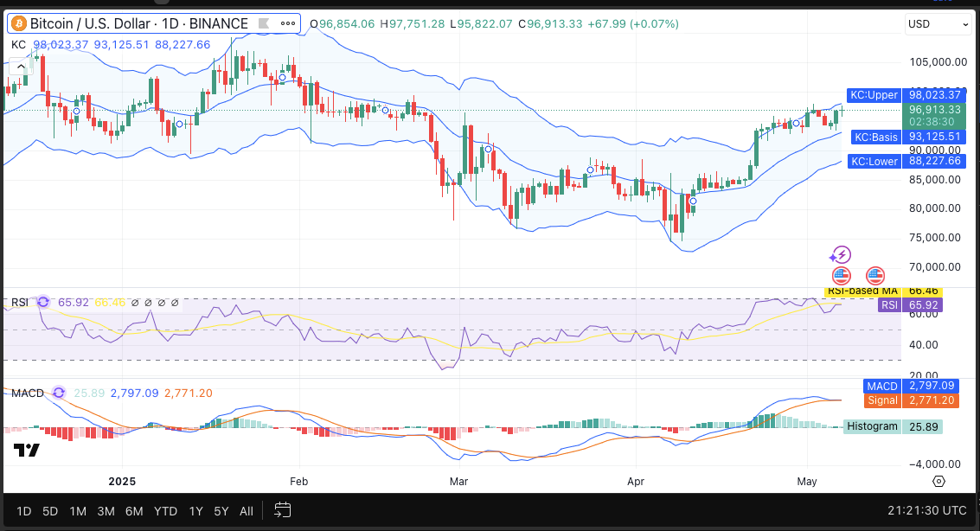Select the 1D time range

click(x=23, y=511)
